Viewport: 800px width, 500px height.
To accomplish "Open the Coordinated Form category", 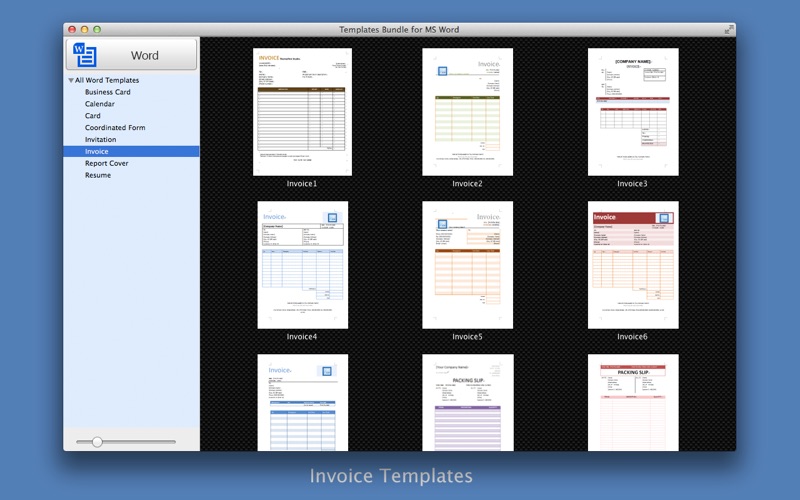I will (x=115, y=128).
